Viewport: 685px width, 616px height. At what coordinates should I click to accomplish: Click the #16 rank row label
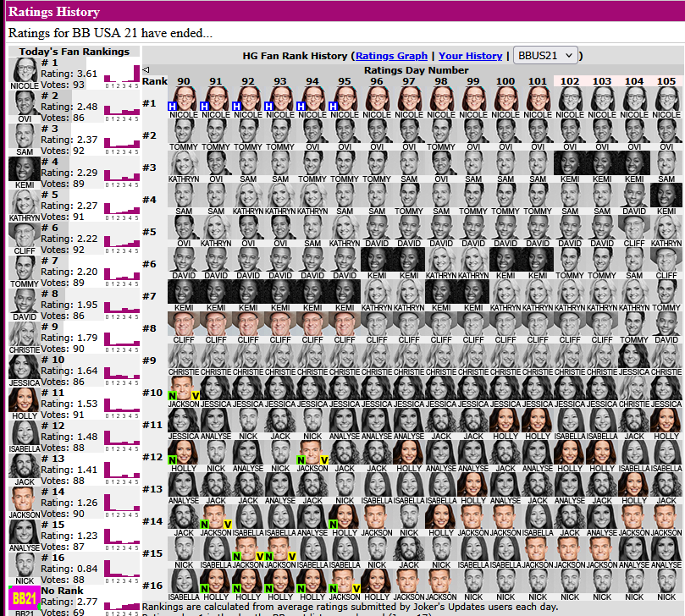click(152, 586)
